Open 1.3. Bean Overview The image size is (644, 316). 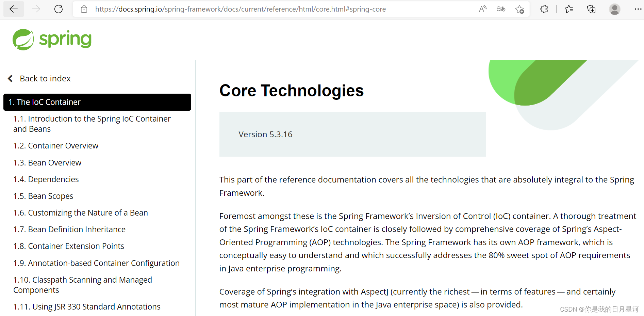tap(47, 163)
